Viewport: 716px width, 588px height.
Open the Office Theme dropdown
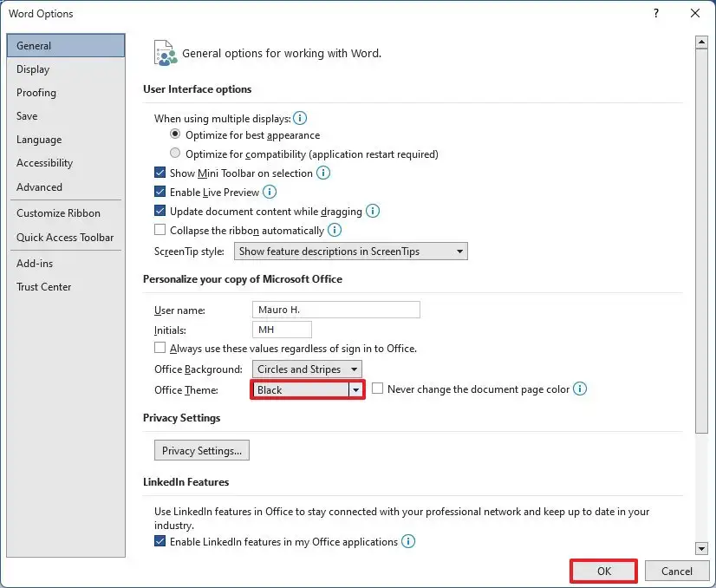[x=355, y=389]
